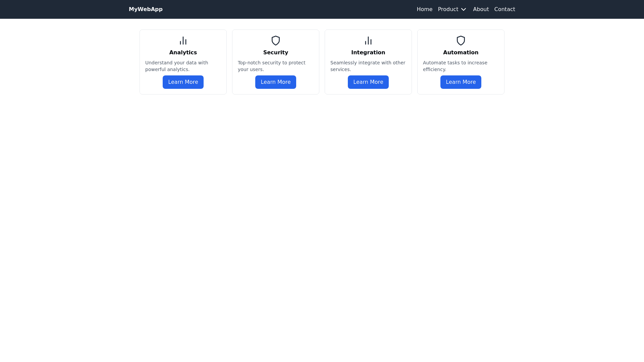Open the Product menu in navbar
This screenshot has width=644, height=362.
pos(448,9)
